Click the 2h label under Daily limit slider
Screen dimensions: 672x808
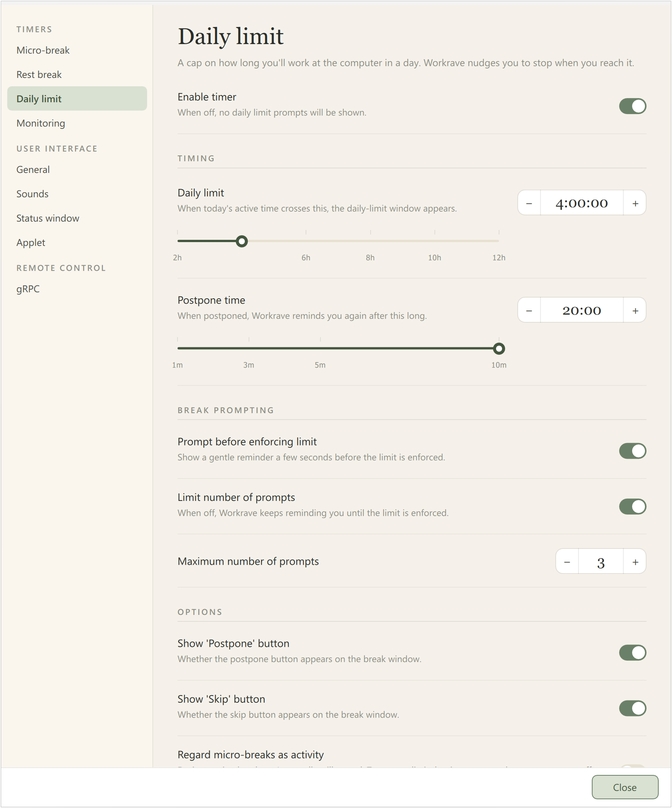[x=178, y=258]
